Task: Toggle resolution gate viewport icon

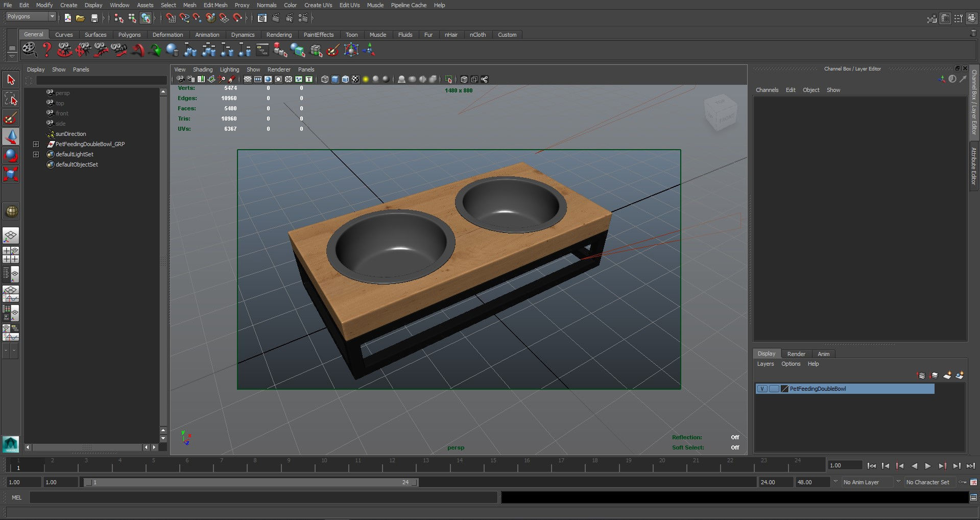Action: [x=268, y=79]
